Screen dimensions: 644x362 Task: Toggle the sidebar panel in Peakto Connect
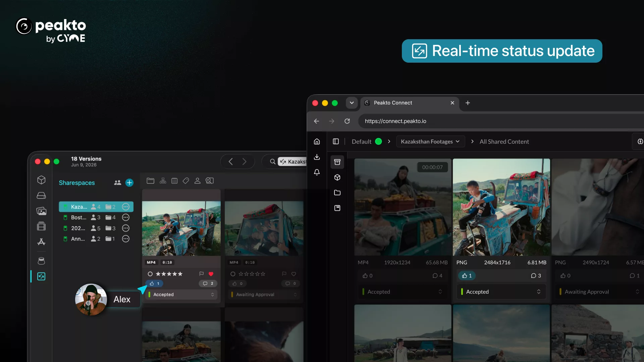tap(336, 141)
